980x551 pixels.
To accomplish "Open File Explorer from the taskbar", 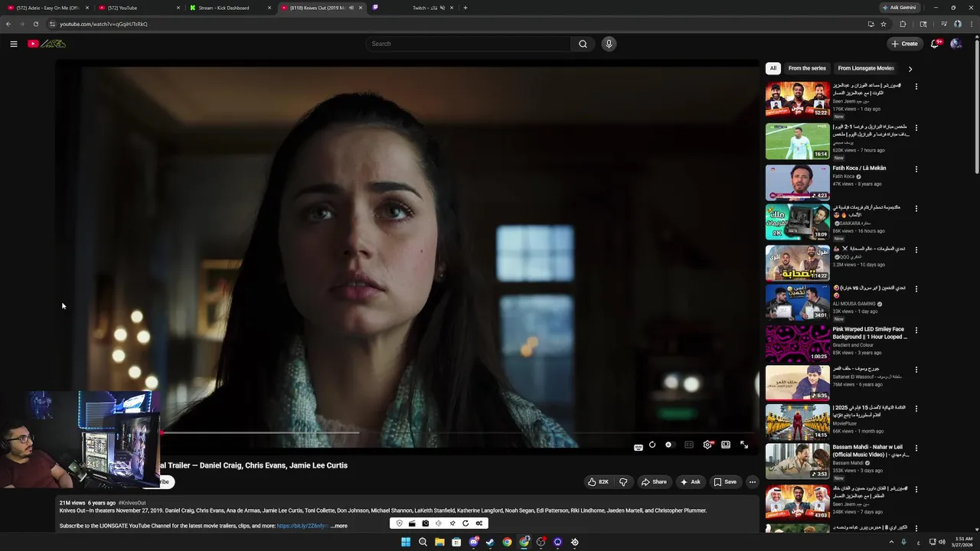I will coord(439,542).
